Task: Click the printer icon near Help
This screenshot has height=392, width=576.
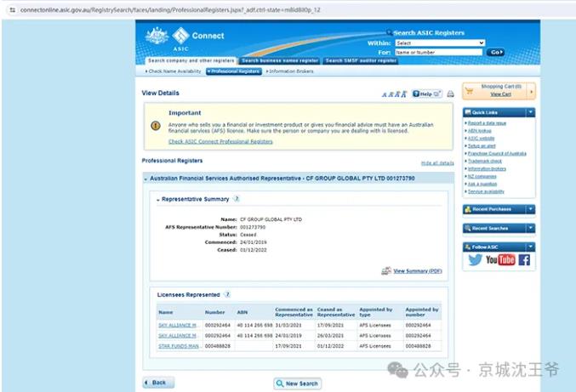Action: 451,94
